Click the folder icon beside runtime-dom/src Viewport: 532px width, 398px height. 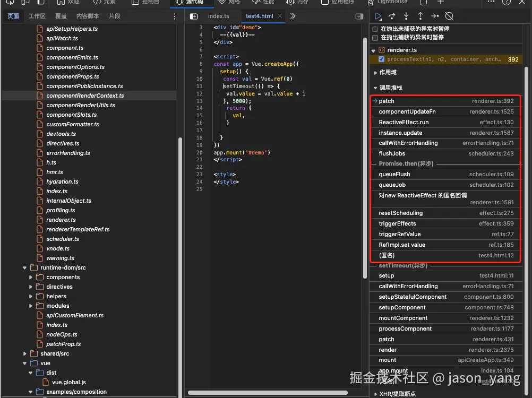pos(34,267)
